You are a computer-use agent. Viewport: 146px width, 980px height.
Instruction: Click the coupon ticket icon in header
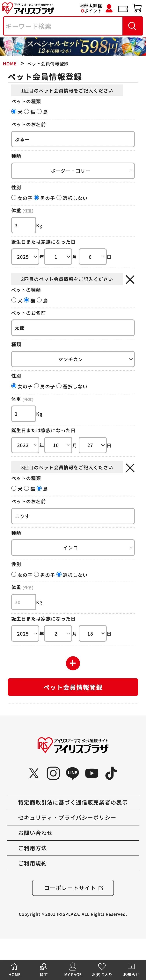(x=123, y=8)
